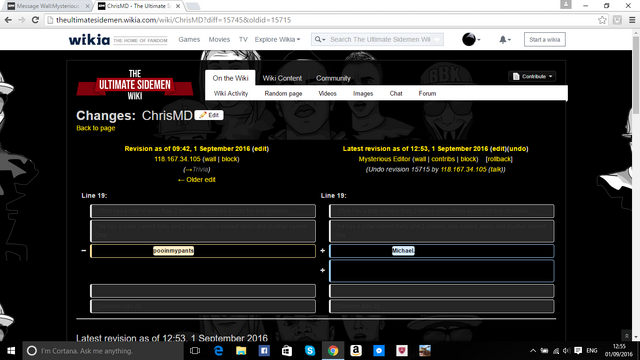This screenshot has height=360, width=640.
Task: Open Chat link
Action: point(396,93)
